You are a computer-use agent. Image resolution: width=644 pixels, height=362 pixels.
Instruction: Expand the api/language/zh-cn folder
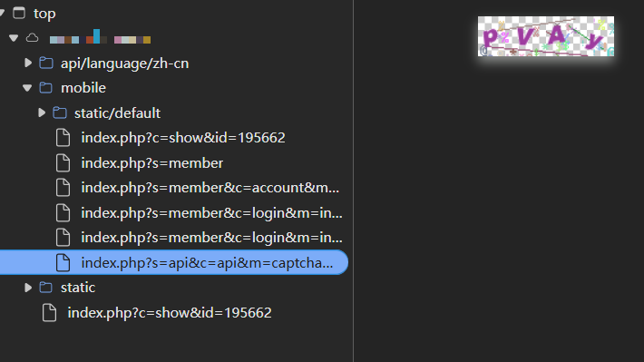coord(28,63)
